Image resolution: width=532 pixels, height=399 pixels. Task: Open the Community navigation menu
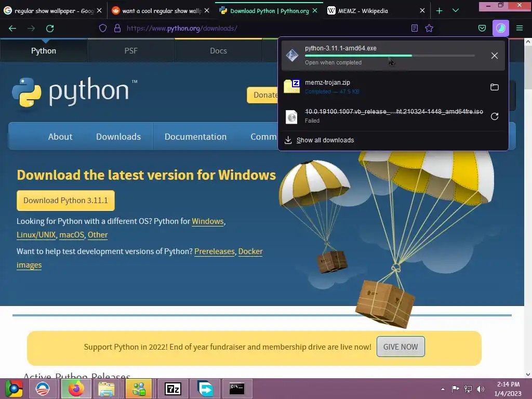263,137
